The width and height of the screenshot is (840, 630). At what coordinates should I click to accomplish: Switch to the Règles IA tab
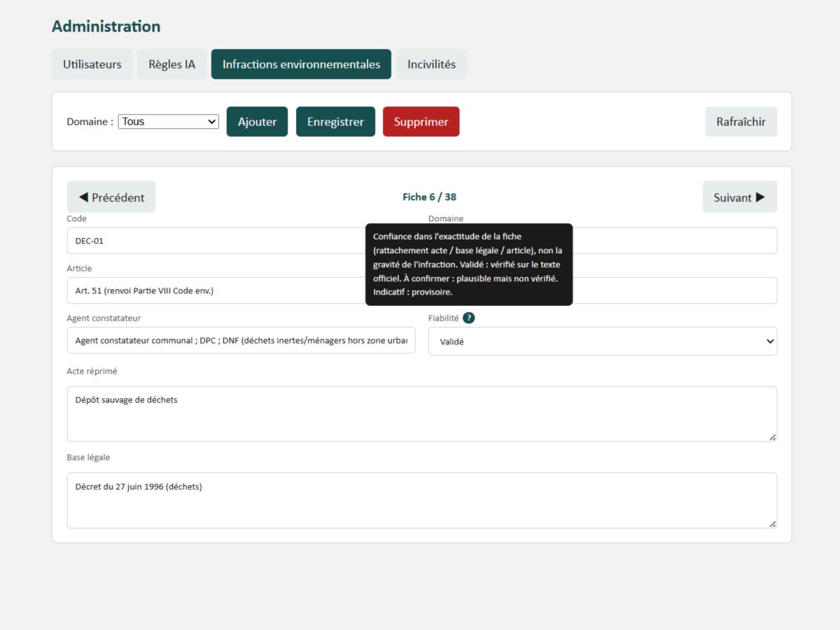click(x=172, y=64)
